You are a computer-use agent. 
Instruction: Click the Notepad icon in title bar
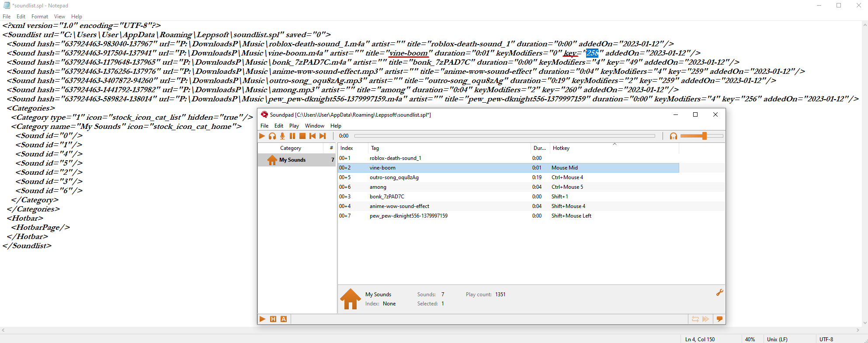7,5
